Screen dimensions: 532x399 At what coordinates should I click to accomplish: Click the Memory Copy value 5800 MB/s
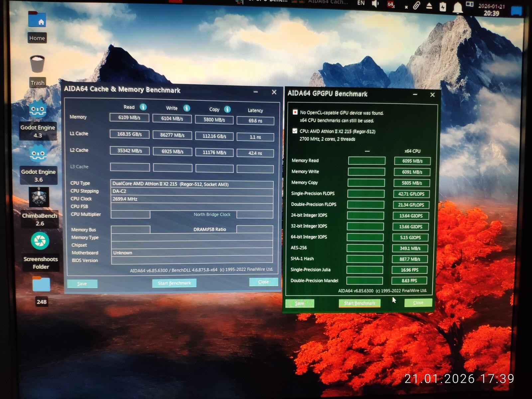coord(214,120)
